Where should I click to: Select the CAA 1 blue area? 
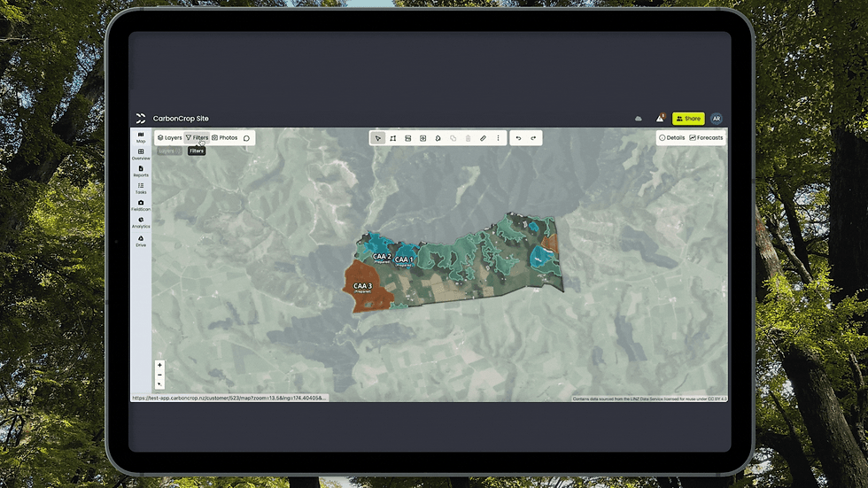(x=407, y=256)
